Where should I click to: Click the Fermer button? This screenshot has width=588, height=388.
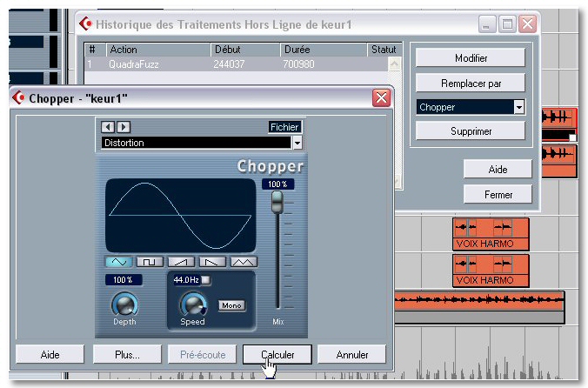tap(498, 195)
